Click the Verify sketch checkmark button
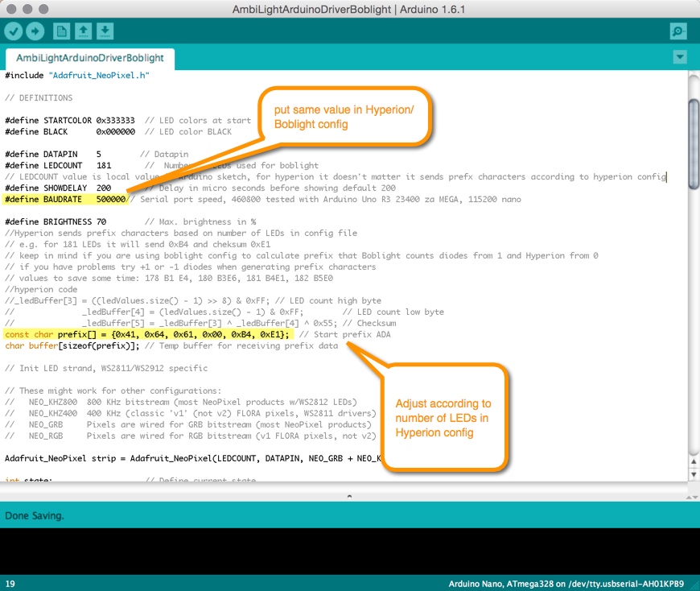This screenshot has height=591, width=700. (x=14, y=31)
